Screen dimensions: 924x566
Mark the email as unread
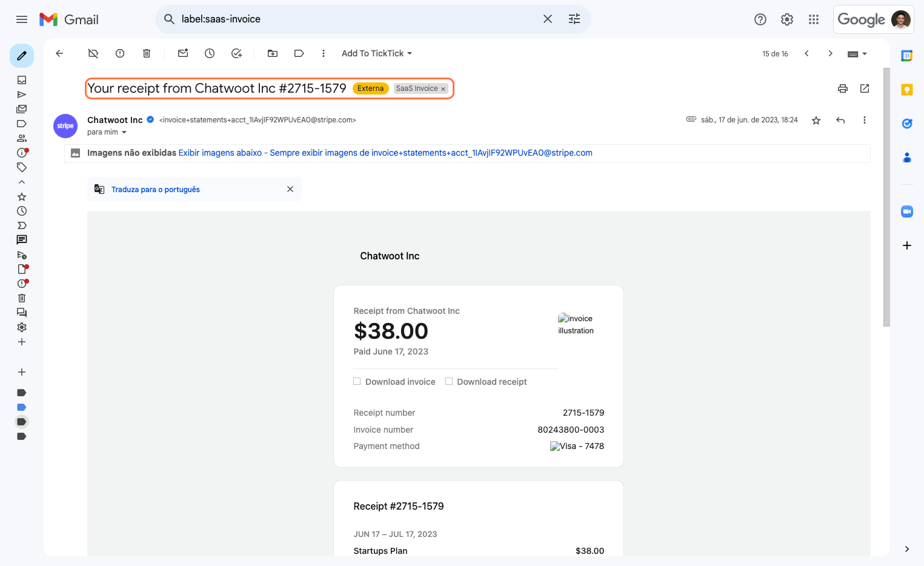(x=183, y=53)
